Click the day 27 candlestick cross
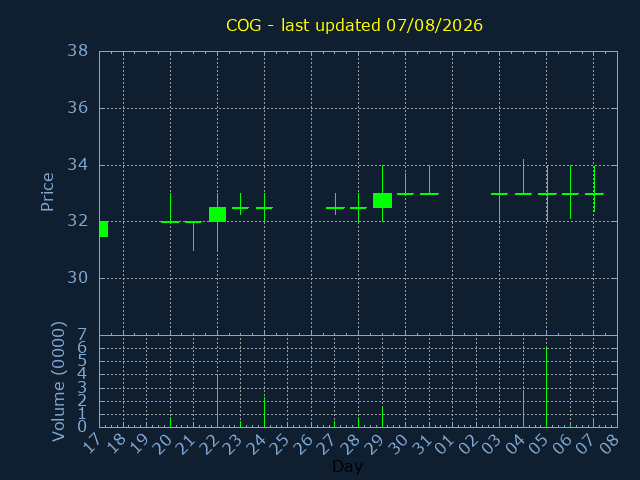This screenshot has height=480, width=640. pos(335,204)
